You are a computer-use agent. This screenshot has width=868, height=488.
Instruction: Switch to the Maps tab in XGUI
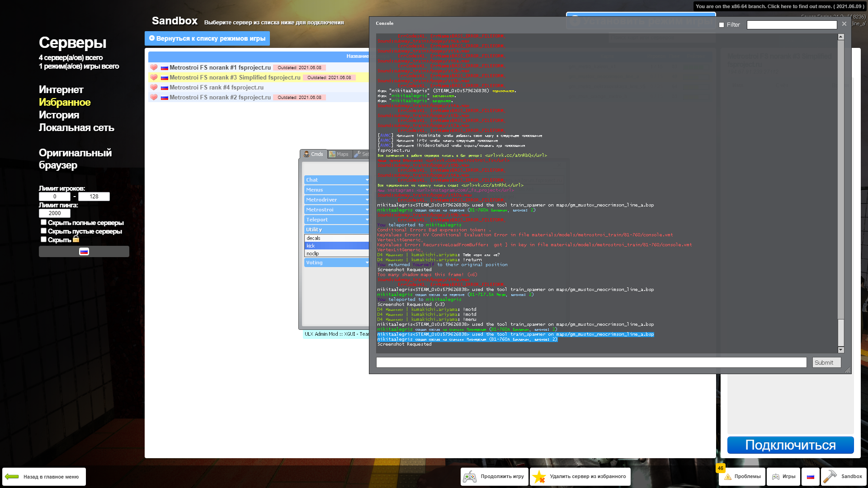[x=339, y=155]
